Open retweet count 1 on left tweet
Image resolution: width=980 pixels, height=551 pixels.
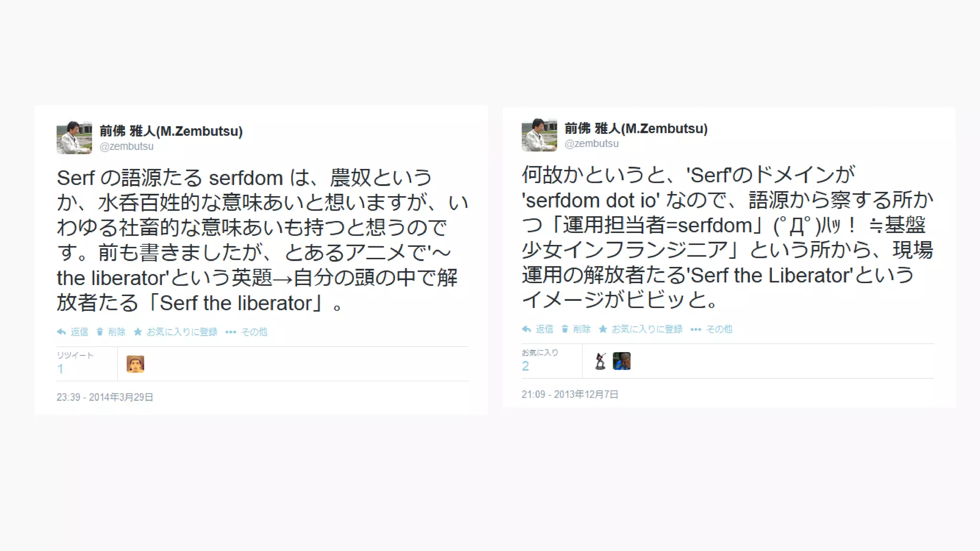pos(60,369)
